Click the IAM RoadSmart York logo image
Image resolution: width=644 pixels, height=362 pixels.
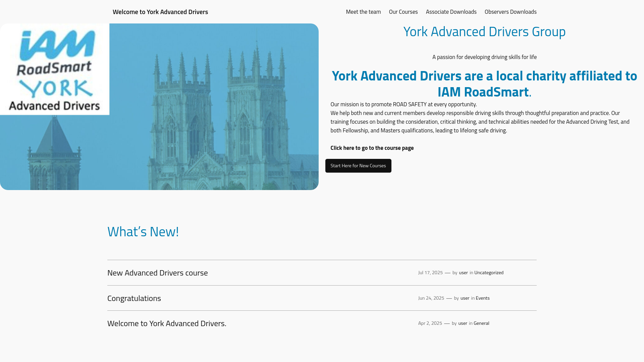click(55, 69)
